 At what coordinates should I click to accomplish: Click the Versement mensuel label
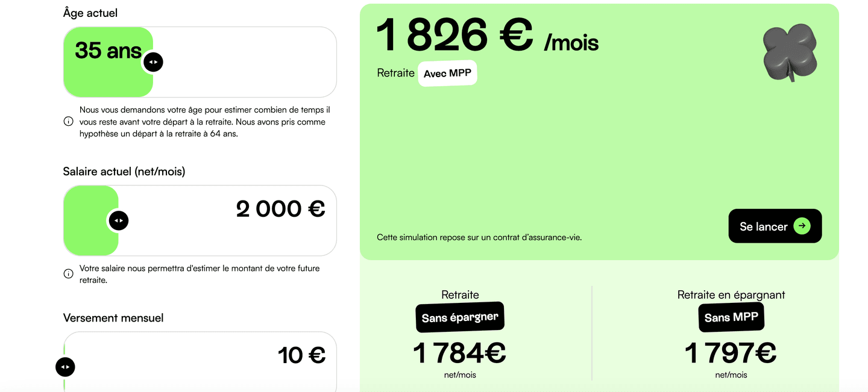(x=113, y=318)
